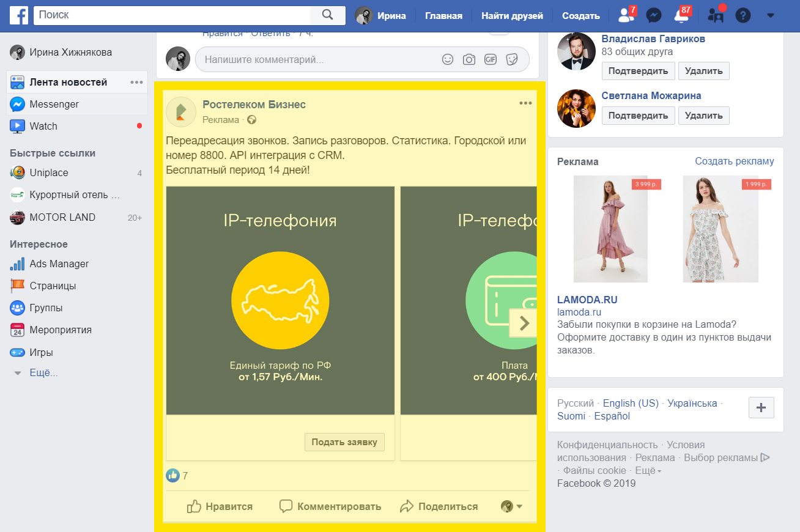Click the Facebook logo icon
800x532 pixels.
(18, 15)
